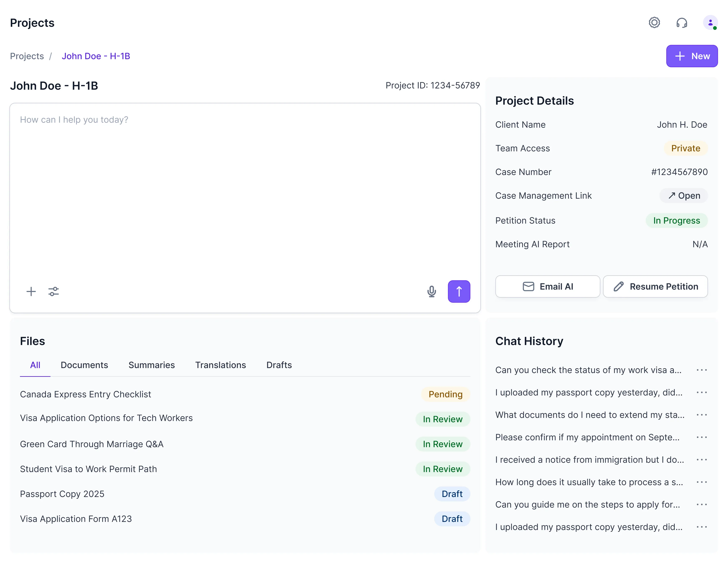The width and height of the screenshot is (728, 563).
Task: Click the headphones support icon
Action: [682, 23]
